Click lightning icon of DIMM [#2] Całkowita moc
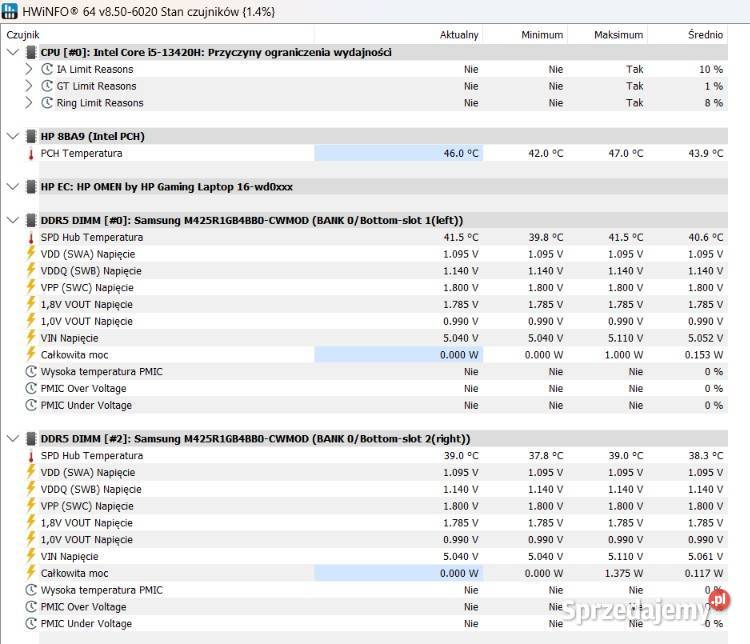Screen dimensions: 750x644 tap(31, 572)
